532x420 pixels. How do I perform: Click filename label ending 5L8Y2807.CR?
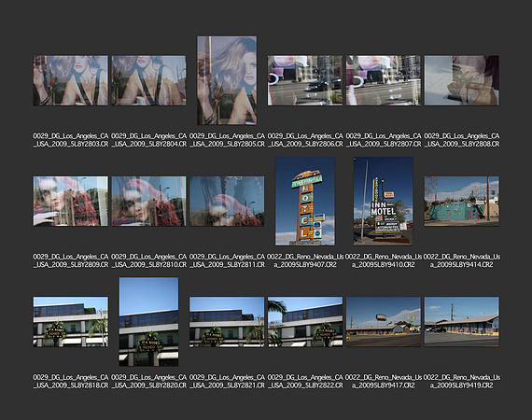tap(384, 140)
